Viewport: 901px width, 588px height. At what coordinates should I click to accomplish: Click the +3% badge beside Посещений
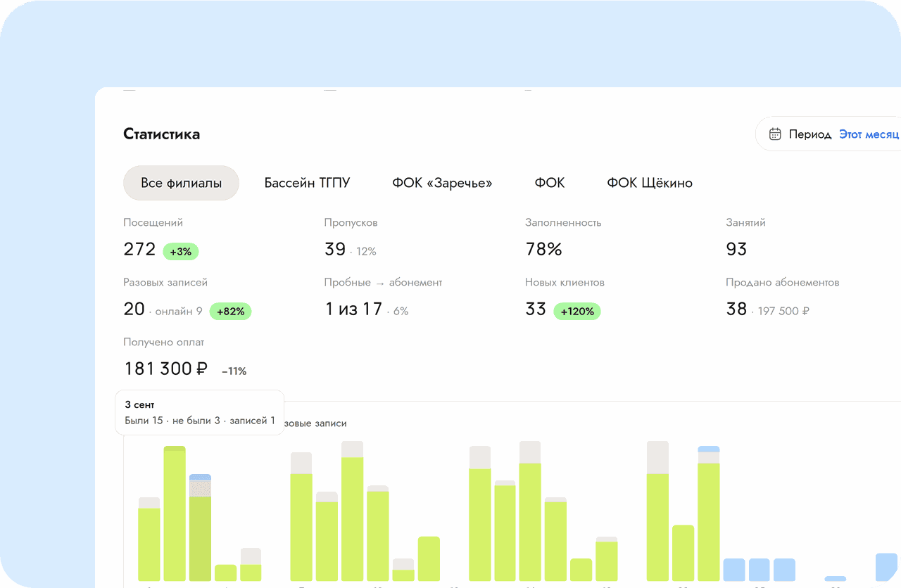click(x=181, y=251)
